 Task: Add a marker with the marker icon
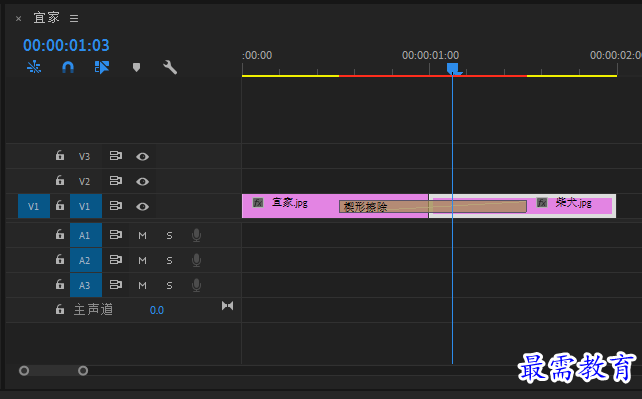pyautogui.click(x=136, y=67)
